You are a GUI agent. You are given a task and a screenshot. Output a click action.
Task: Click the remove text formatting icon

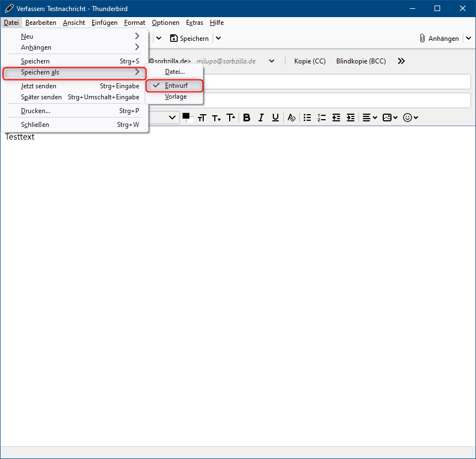[x=292, y=118]
